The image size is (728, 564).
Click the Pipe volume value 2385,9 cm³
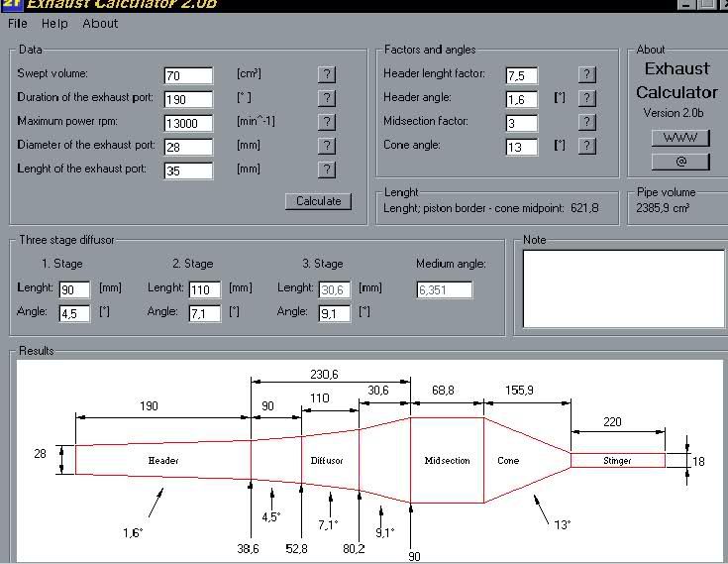663,208
